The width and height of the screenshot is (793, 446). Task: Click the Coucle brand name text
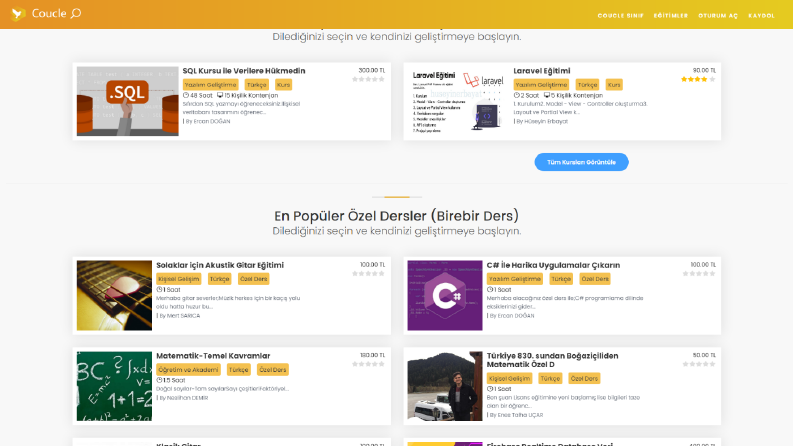(49, 14)
